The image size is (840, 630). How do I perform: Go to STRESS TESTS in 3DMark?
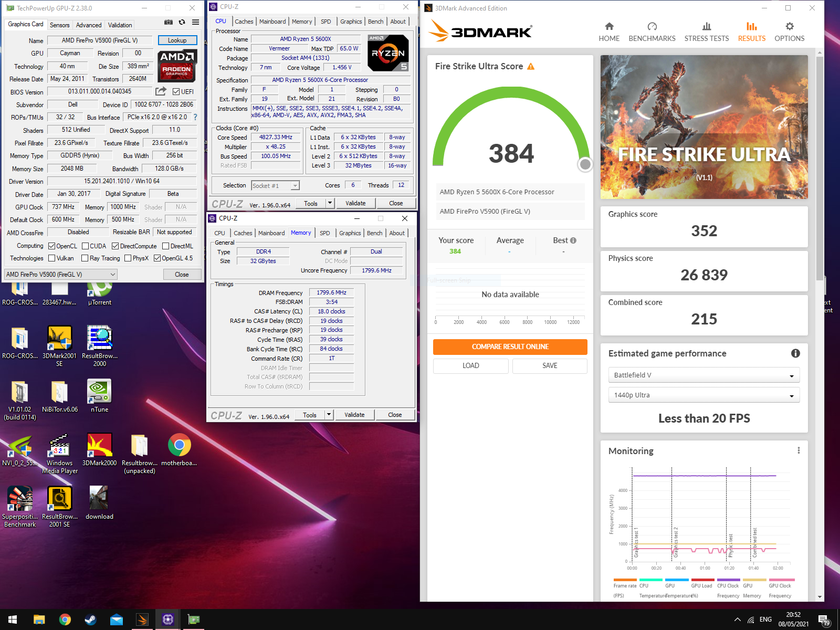pos(707,32)
